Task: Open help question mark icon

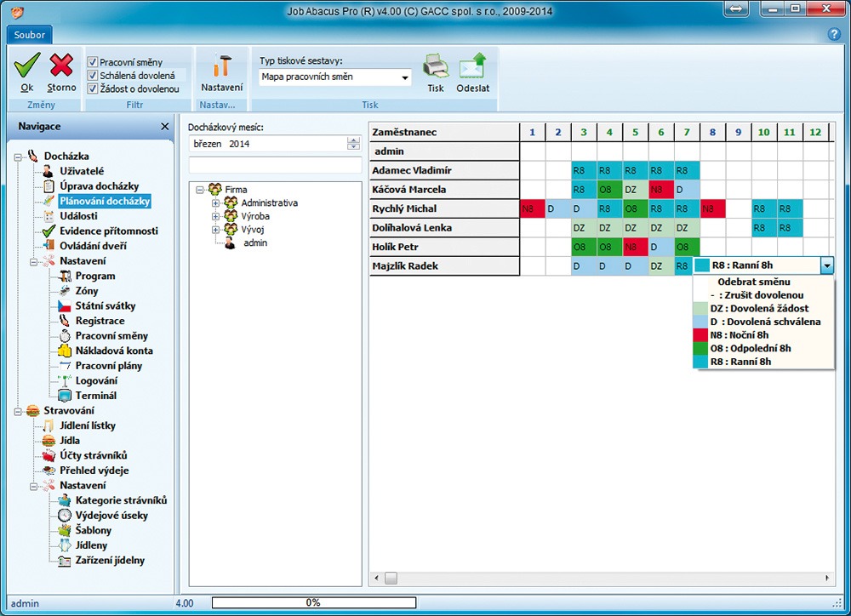Action: pos(834,34)
